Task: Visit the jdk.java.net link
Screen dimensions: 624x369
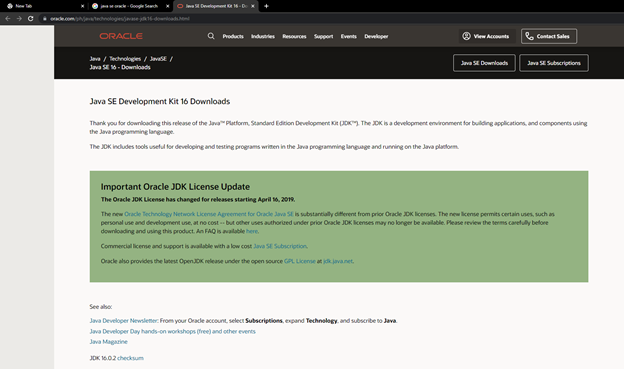Action: coord(338,261)
